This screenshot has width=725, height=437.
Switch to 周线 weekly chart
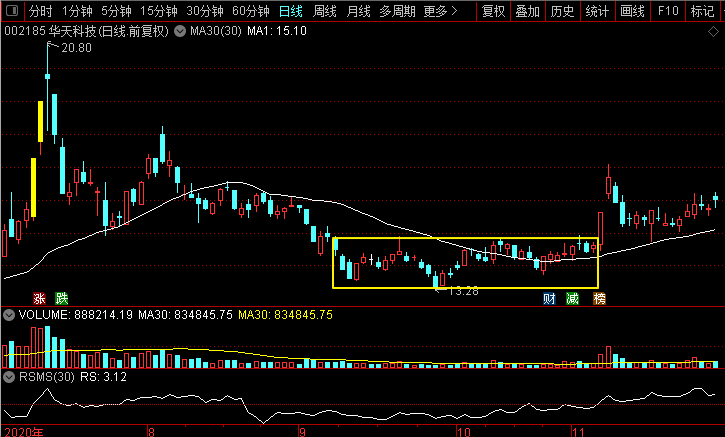[325, 11]
